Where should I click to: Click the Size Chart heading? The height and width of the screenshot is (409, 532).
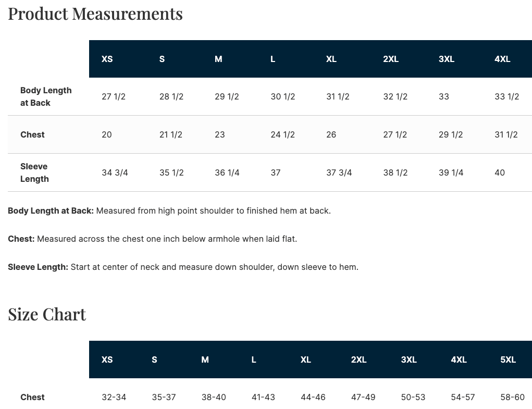tap(47, 314)
